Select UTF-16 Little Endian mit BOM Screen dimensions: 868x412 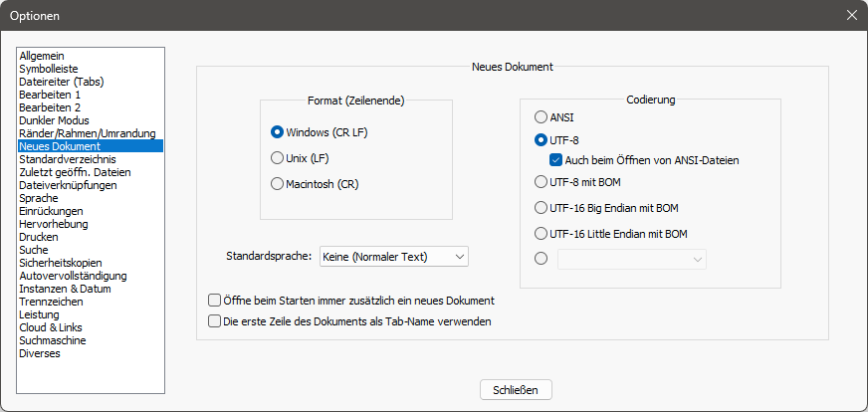click(x=542, y=234)
